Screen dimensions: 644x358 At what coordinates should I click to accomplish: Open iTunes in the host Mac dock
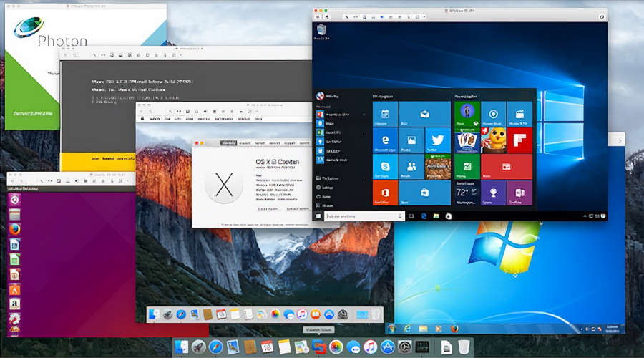click(x=371, y=348)
